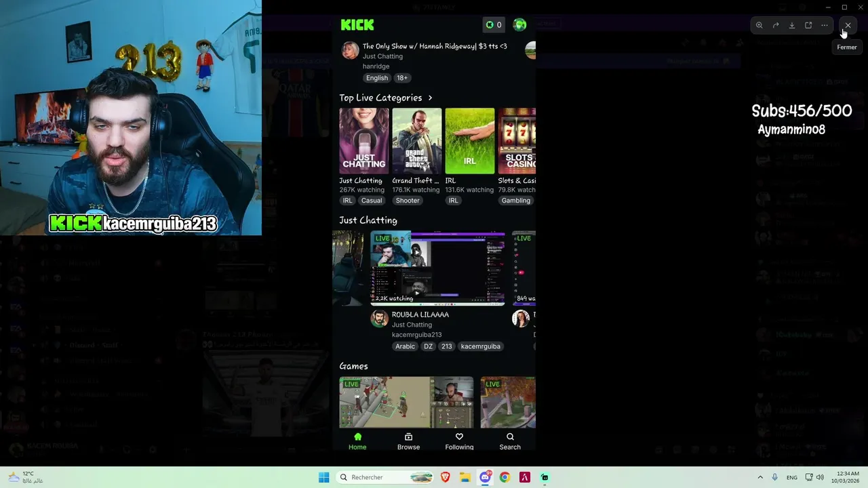868x488 pixels.
Task: Click the kacemrguiba tag
Action: click(x=481, y=346)
